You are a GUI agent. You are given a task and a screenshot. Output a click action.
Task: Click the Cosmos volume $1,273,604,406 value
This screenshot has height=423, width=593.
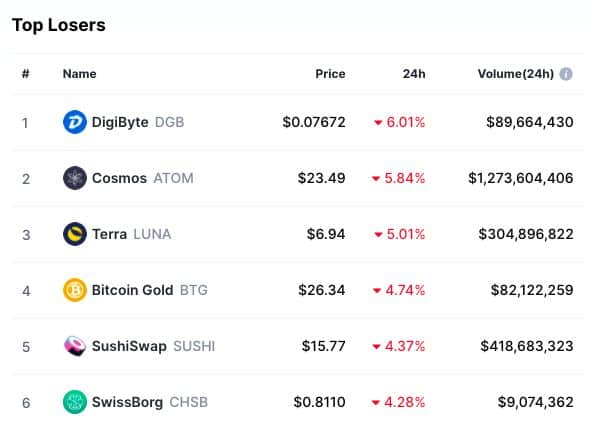point(521,178)
